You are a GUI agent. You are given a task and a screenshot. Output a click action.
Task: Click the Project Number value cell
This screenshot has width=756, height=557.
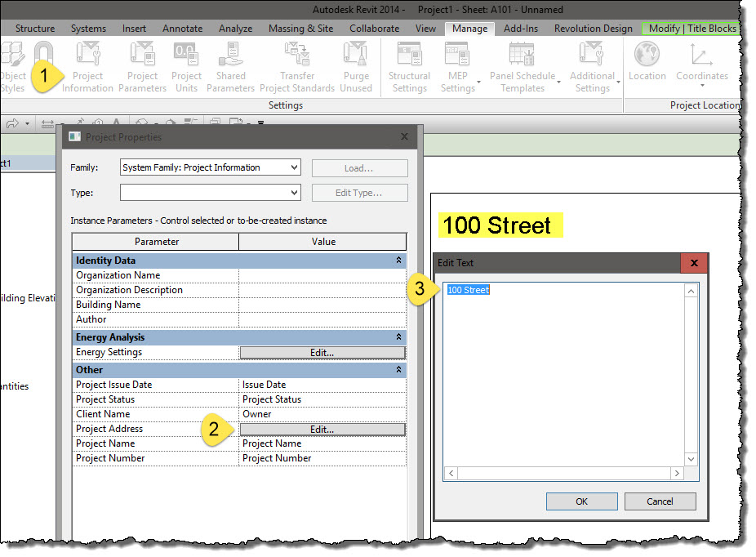[x=322, y=458]
